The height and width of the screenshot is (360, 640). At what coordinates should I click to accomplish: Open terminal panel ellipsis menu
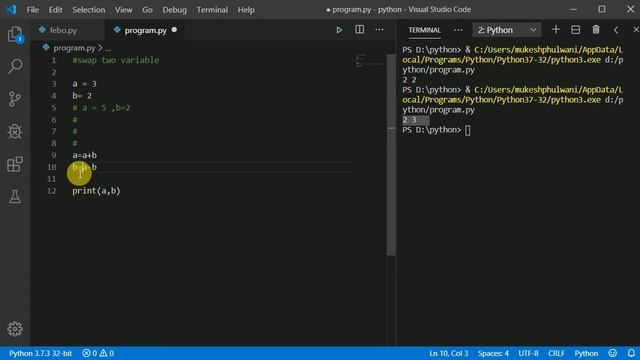[x=458, y=30]
